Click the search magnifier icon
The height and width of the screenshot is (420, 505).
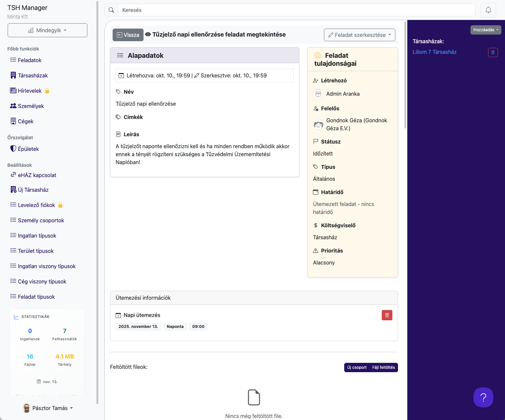tap(111, 10)
